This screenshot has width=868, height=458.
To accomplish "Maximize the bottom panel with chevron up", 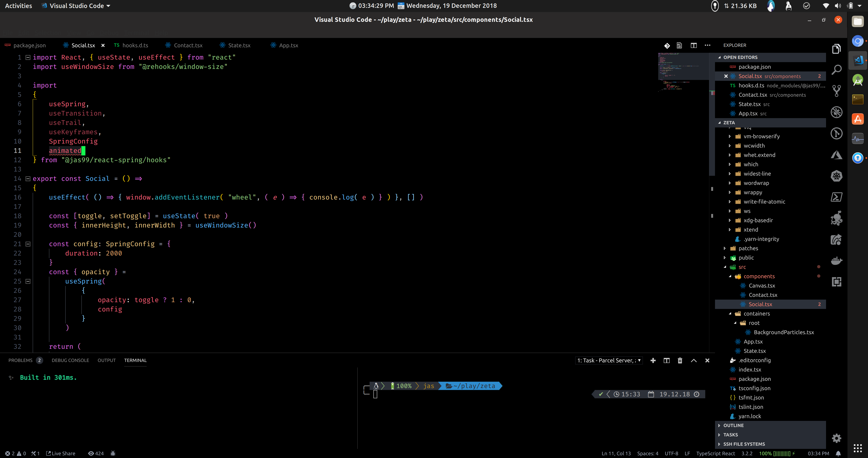I will coord(693,360).
